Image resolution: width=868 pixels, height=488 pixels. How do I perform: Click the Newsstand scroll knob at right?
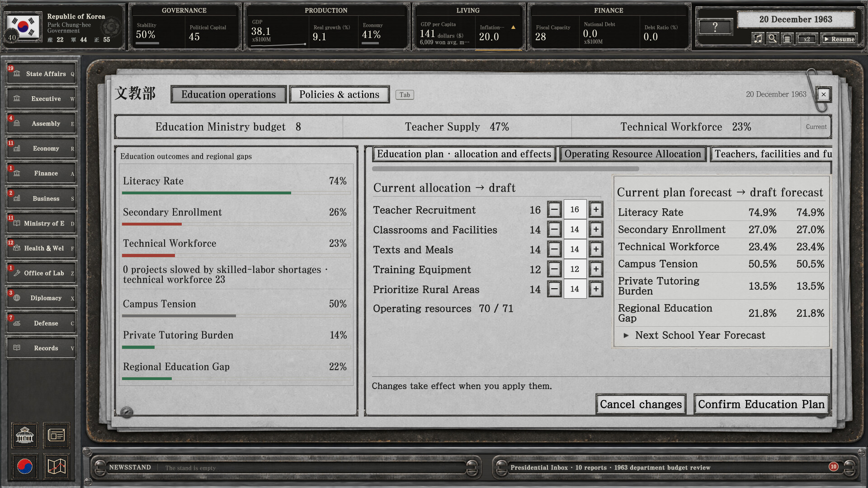472,468
